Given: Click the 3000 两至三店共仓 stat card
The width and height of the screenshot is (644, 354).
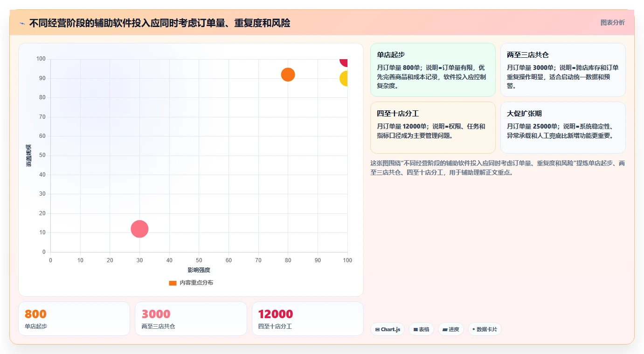Looking at the screenshot, I should pyautogui.click(x=191, y=319).
